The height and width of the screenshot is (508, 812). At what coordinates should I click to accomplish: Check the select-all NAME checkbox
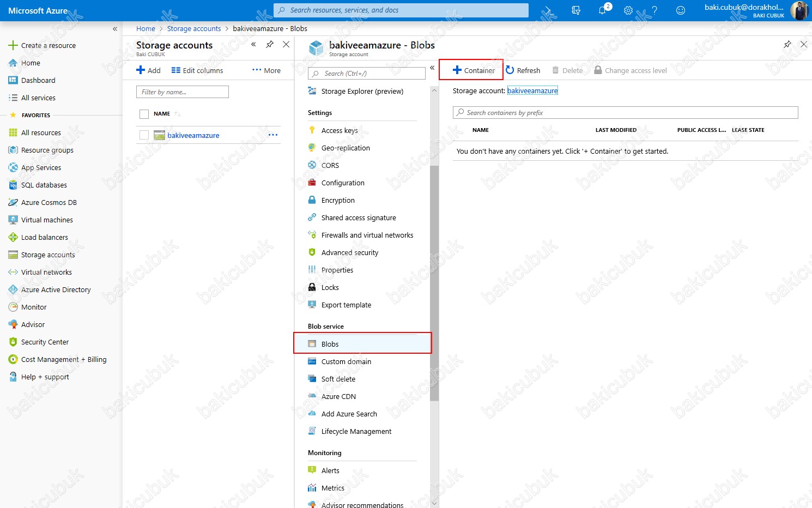tap(144, 114)
